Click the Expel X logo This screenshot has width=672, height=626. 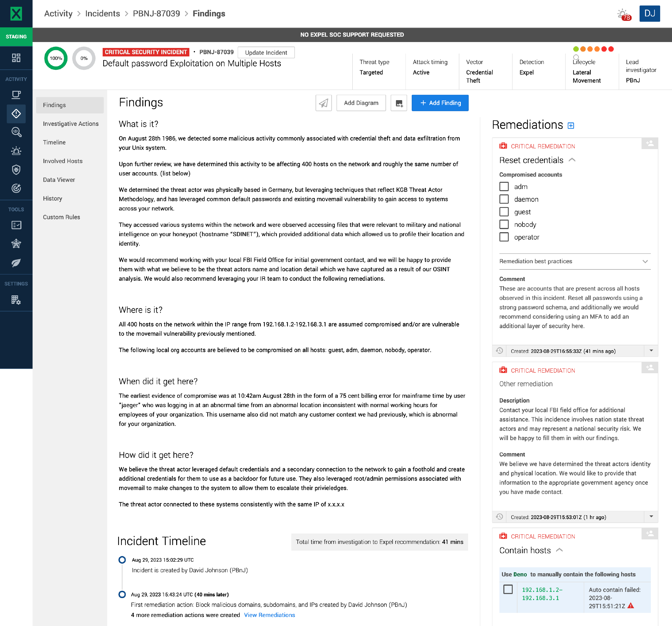pos(16,14)
